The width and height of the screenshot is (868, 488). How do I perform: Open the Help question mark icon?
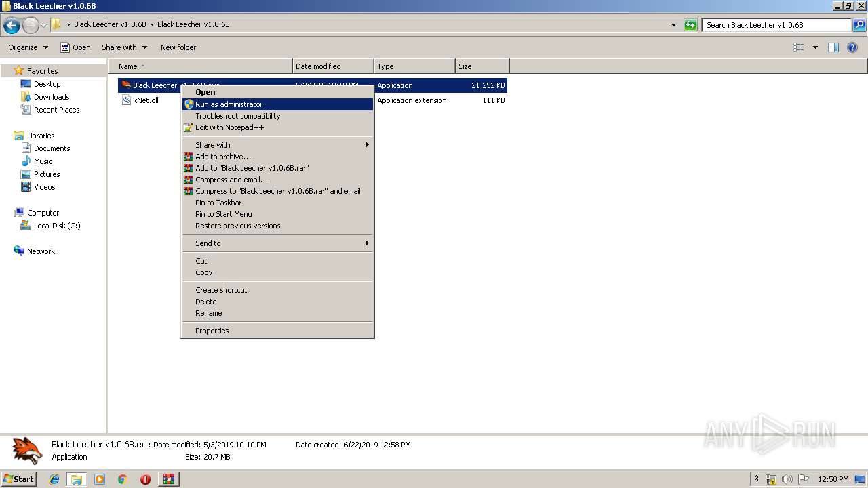853,47
